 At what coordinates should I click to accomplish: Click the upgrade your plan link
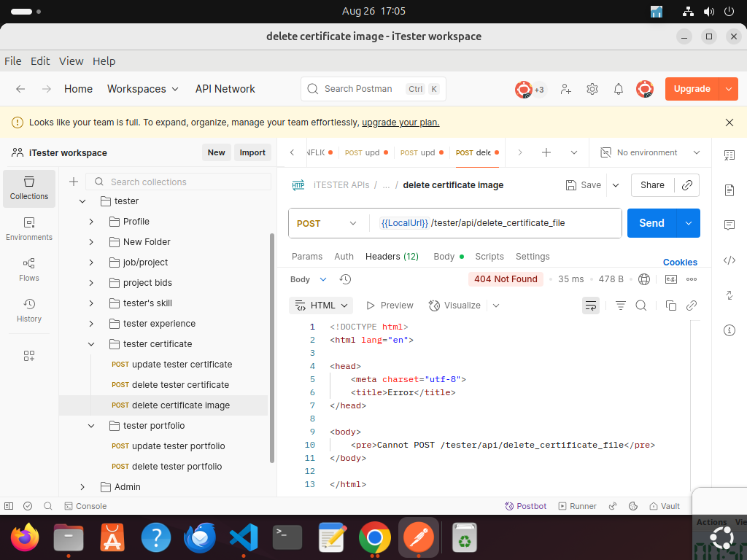click(x=400, y=122)
